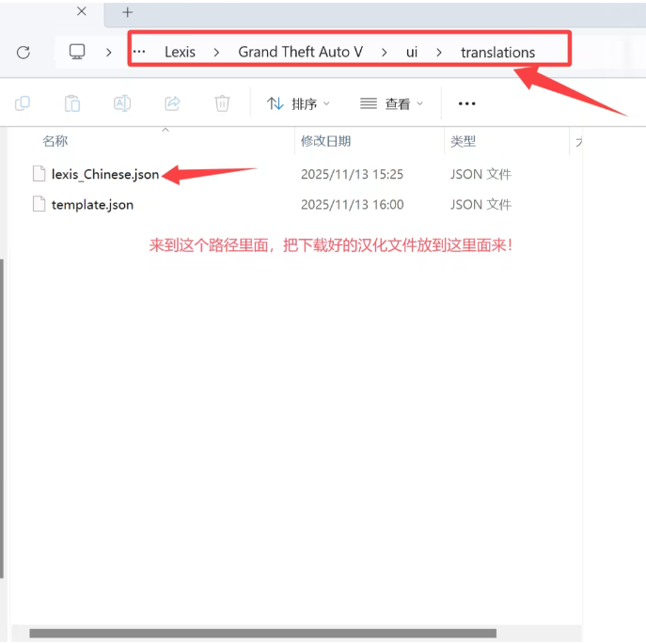The height and width of the screenshot is (644, 646).
Task: Open the 排序 sort dropdown
Action: (298, 103)
